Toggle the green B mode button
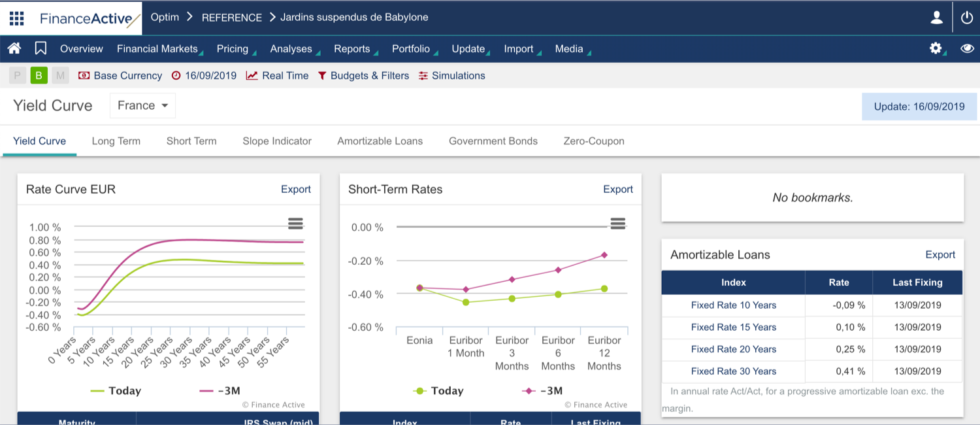 pyautogui.click(x=39, y=76)
